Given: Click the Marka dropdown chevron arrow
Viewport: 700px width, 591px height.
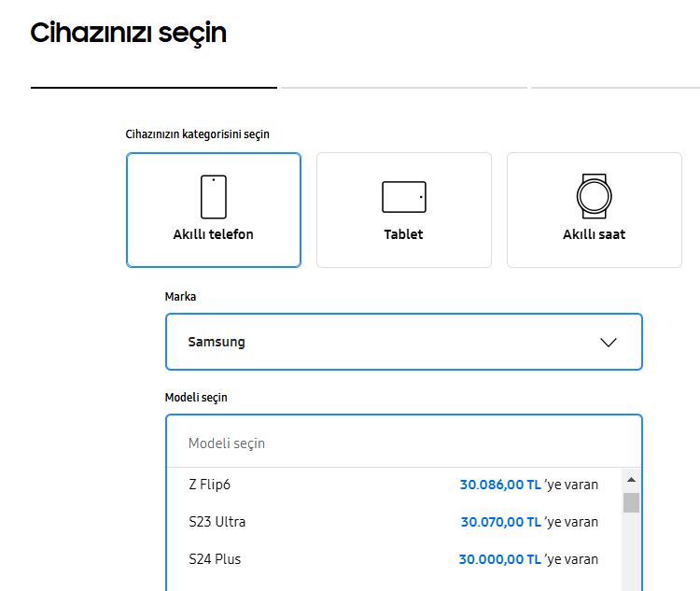Looking at the screenshot, I should click(608, 342).
